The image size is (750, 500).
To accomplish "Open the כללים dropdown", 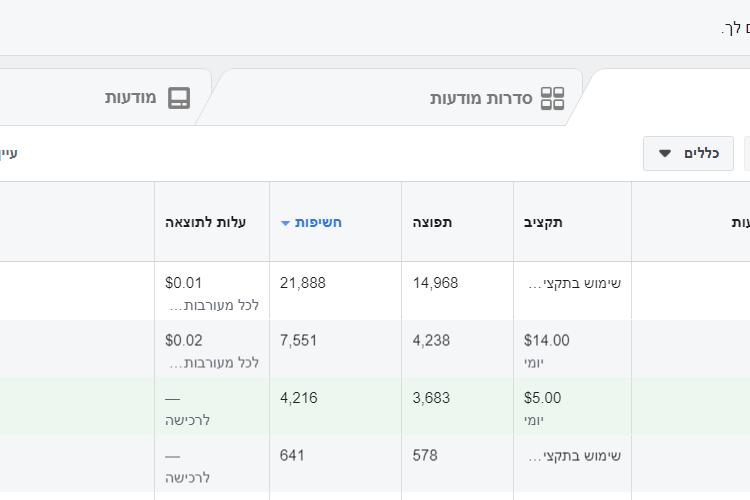I will [x=688, y=154].
